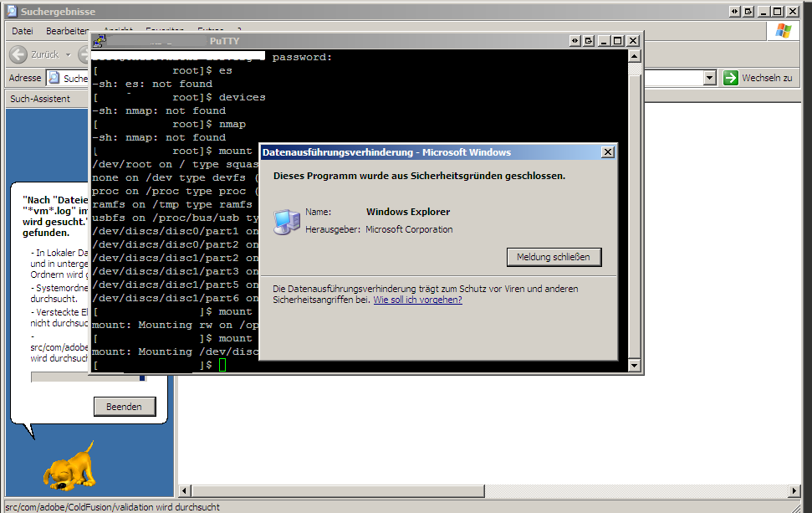This screenshot has height=513, width=812.
Task: Close the Datenausführungsverhinderung dialog with X
Action: coord(608,151)
